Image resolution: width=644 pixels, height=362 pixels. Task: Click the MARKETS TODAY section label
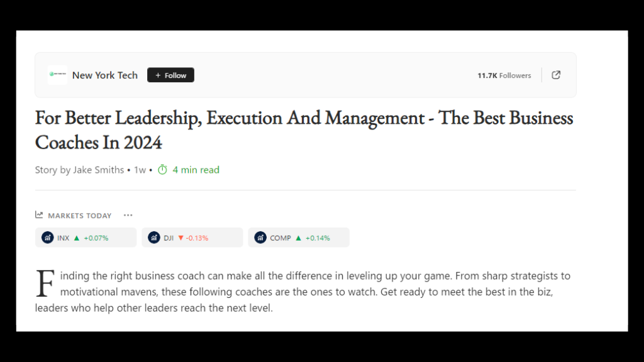[x=79, y=215]
